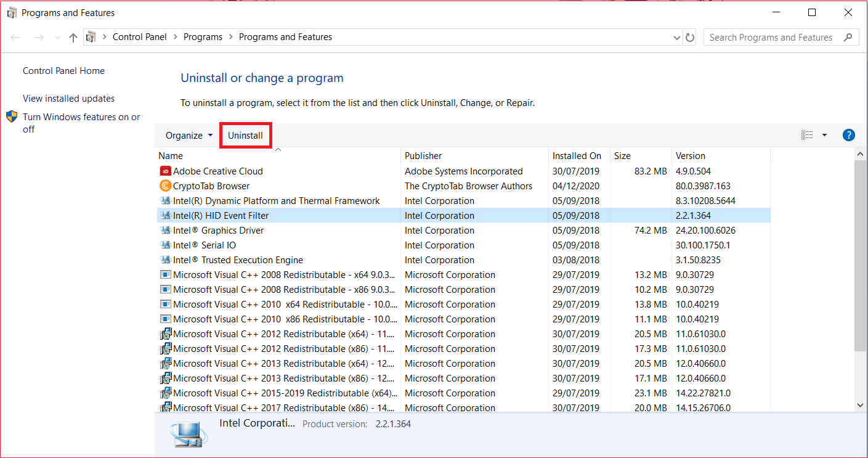Select the Intel® Graphics Driver name

coord(218,231)
